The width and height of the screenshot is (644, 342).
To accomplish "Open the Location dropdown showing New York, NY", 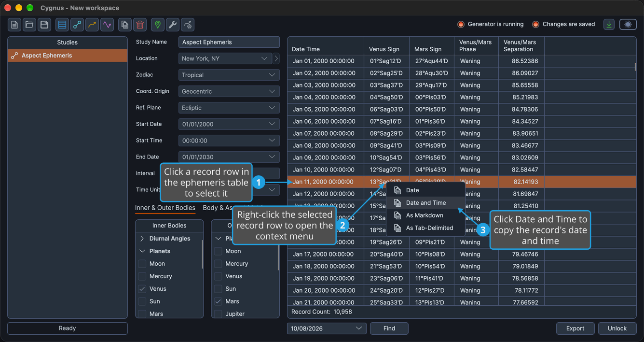I will [225, 58].
